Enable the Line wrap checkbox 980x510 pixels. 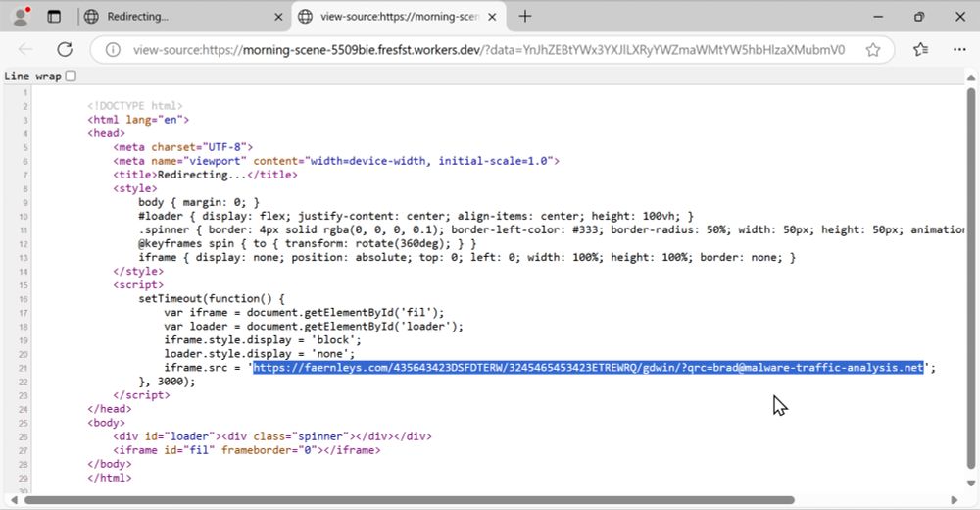[71, 76]
